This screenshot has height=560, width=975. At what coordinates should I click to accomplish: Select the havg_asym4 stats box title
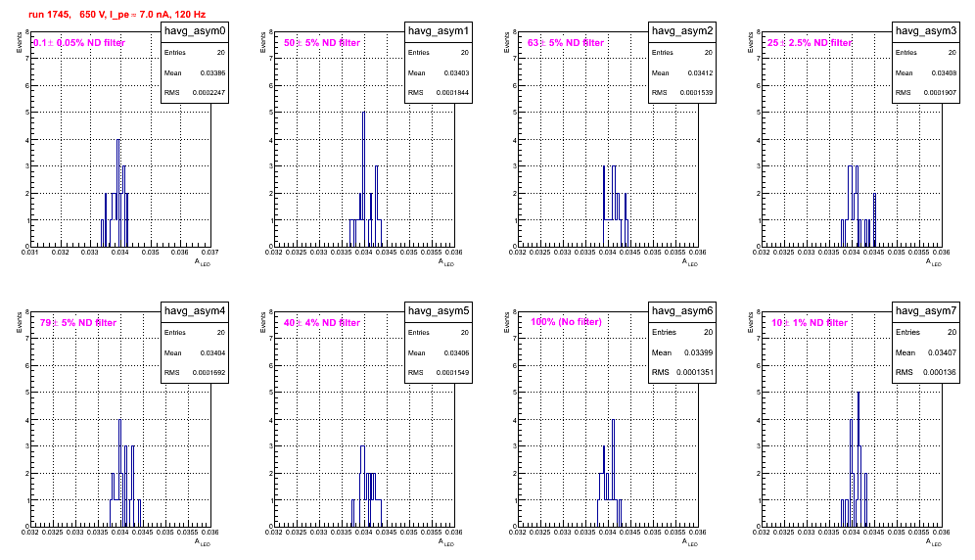(195, 311)
